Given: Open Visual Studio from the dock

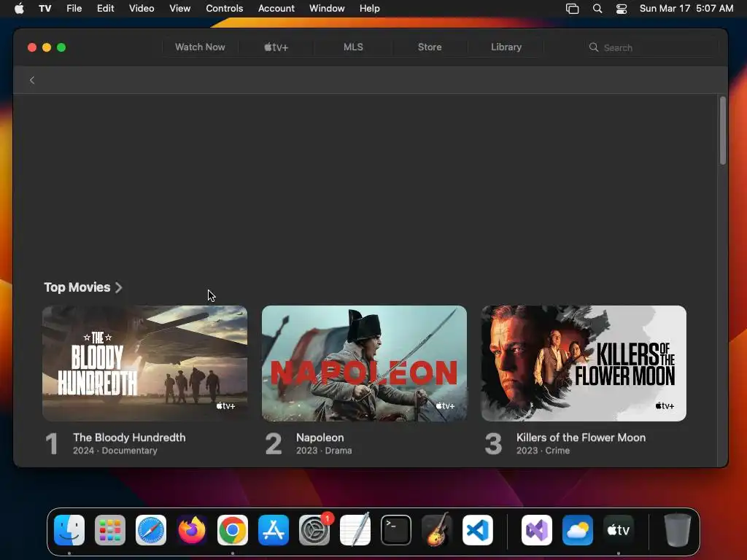Looking at the screenshot, I should [537, 529].
